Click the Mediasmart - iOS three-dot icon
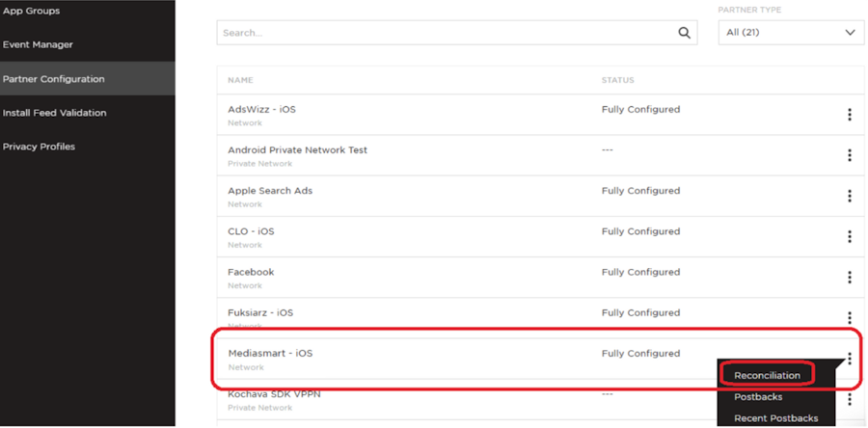 (849, 359)
